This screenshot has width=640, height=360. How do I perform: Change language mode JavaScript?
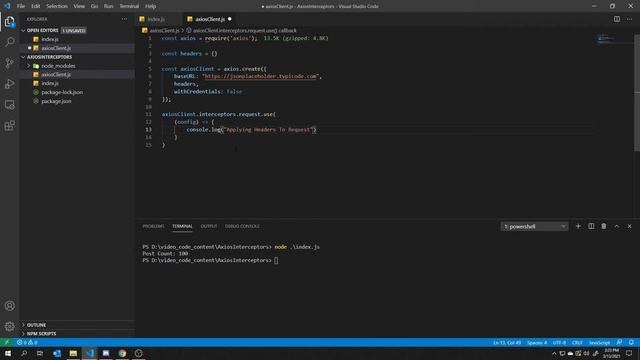[x=599, y=342]
